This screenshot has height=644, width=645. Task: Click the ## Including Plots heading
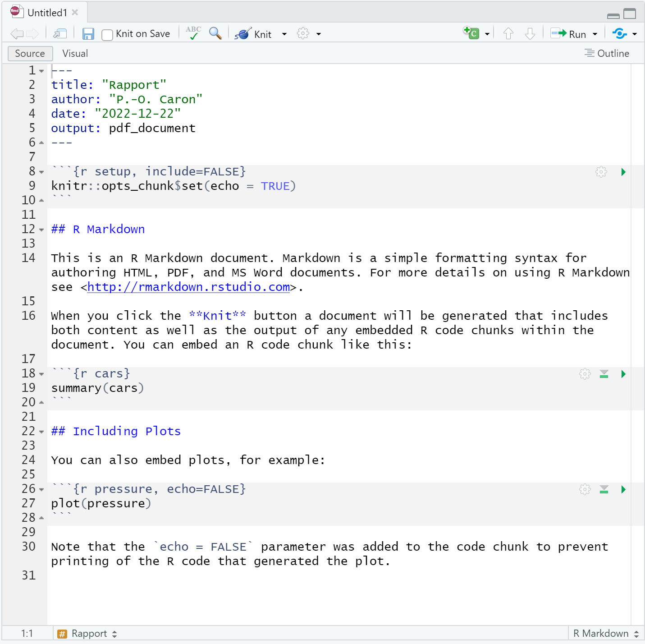coord(116,431)
